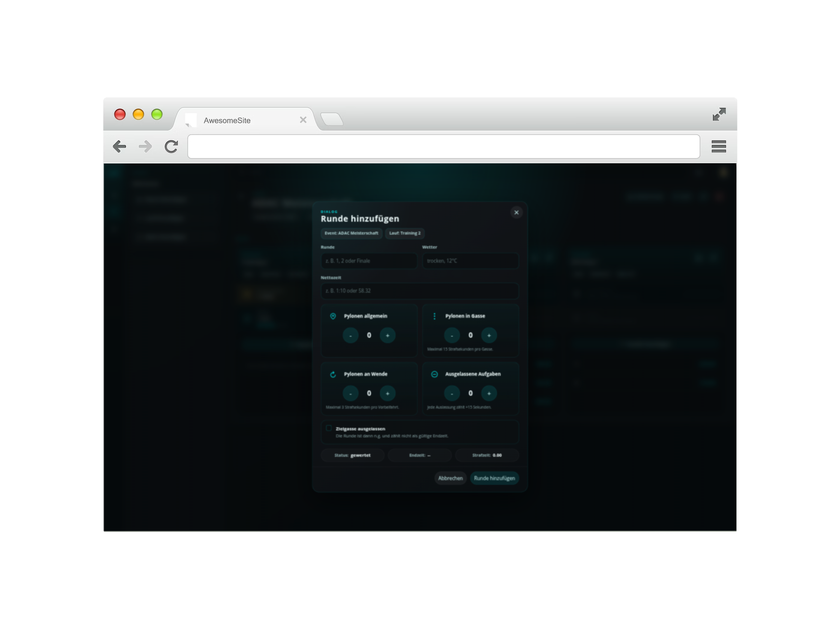The height and width of the screenshot is (630, 840).
Task: Decrease Pylonen allgemein count
Action: pos(350,335)
